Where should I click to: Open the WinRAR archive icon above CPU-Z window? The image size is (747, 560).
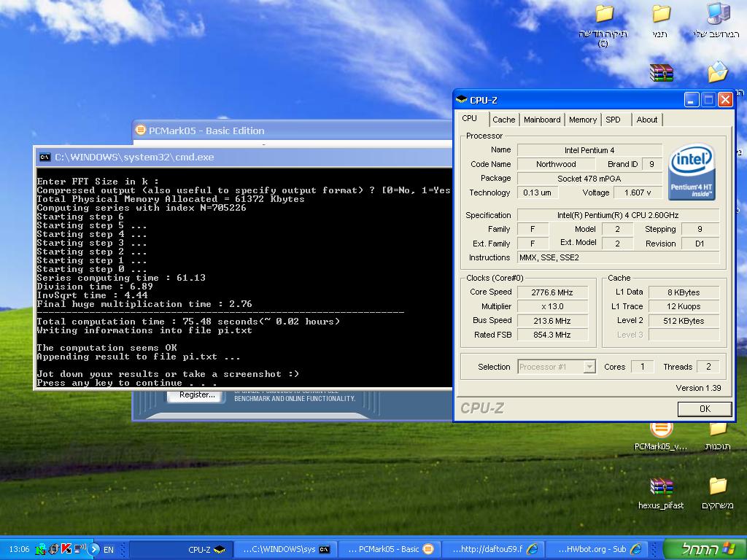point(661,73)
